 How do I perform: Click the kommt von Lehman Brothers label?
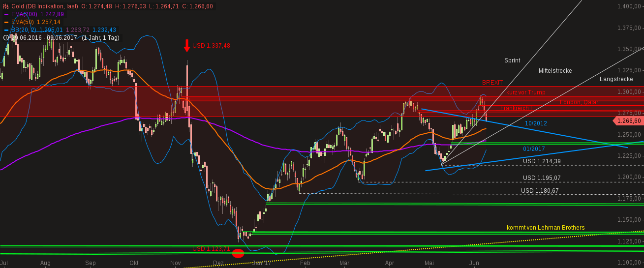(x=546, y=228)
